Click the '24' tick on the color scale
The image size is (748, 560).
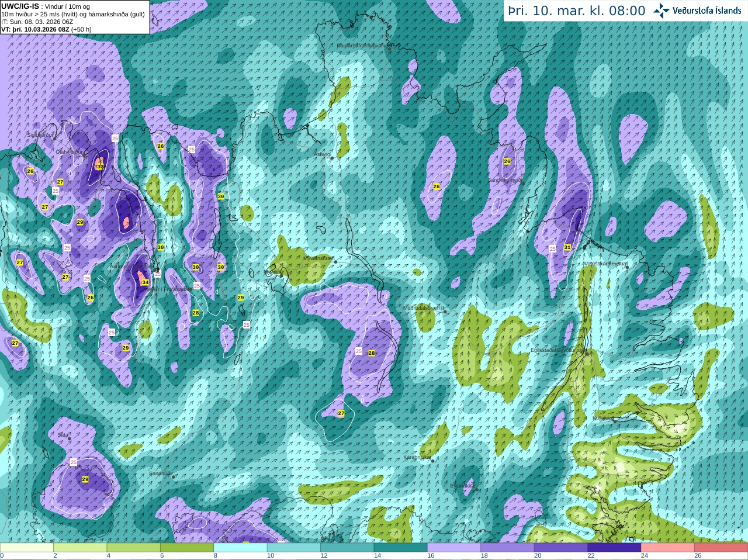pos(645,556)
